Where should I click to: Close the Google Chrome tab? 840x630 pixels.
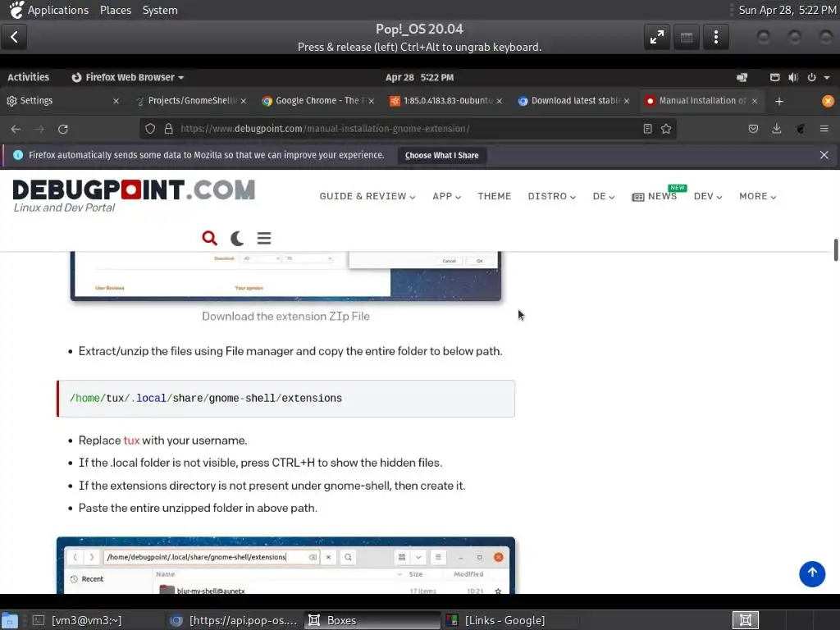point(372,101)
